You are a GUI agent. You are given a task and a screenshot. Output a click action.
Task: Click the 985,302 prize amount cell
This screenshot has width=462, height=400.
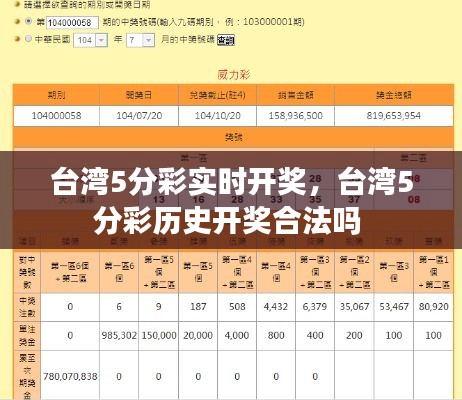pos(119,336)
